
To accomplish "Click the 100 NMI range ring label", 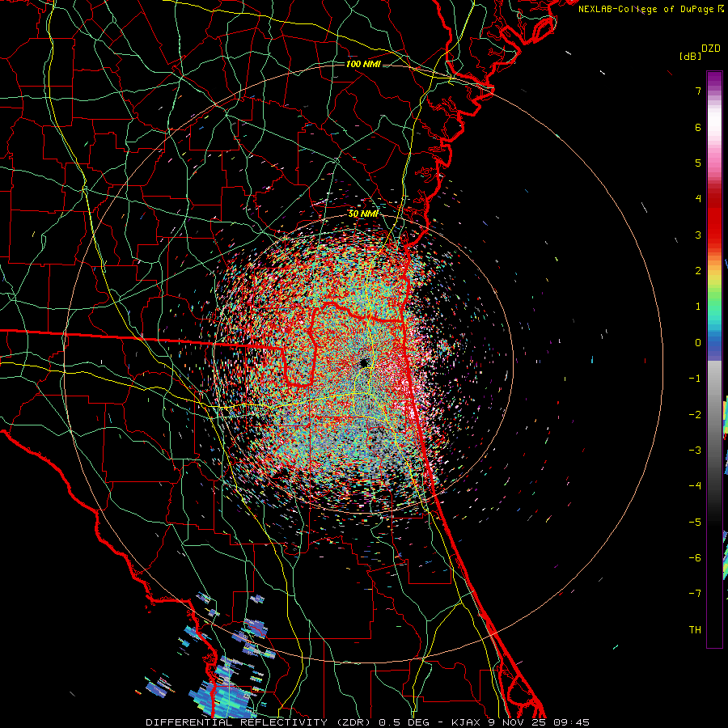I will click(363, 64).
